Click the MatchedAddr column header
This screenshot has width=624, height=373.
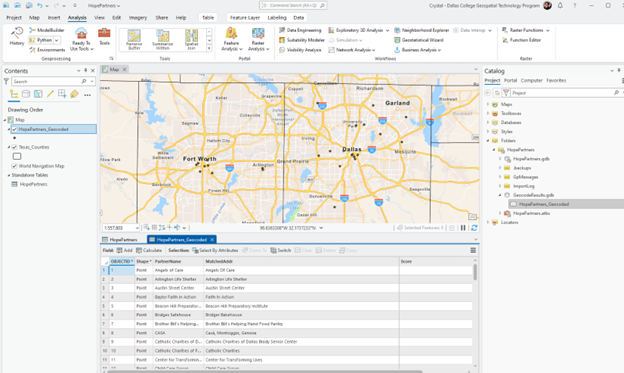[x=301, y=262]
